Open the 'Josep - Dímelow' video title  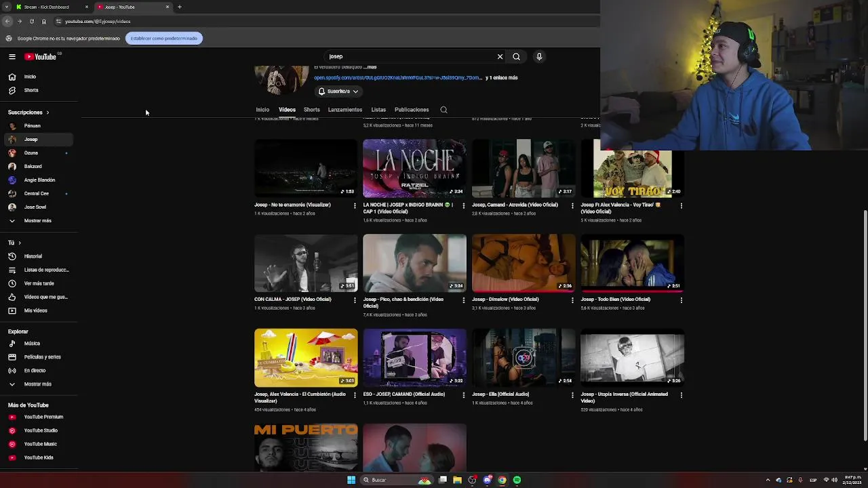pos(505,300)
